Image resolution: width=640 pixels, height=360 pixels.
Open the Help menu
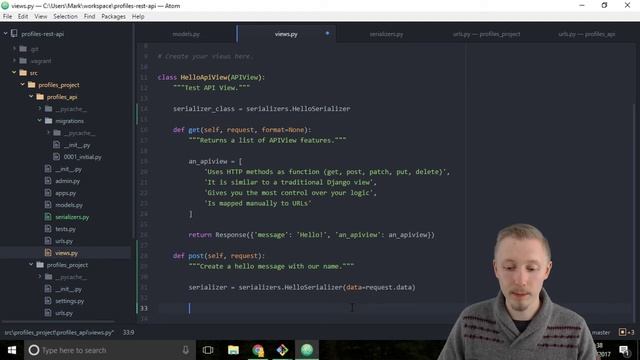coord(138,16)
